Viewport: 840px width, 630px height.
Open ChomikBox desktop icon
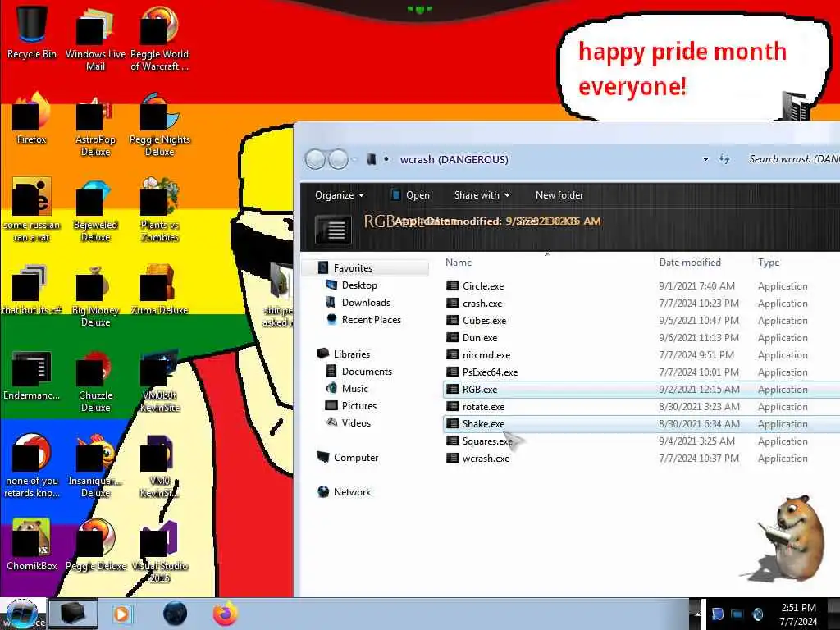(32, 545)
